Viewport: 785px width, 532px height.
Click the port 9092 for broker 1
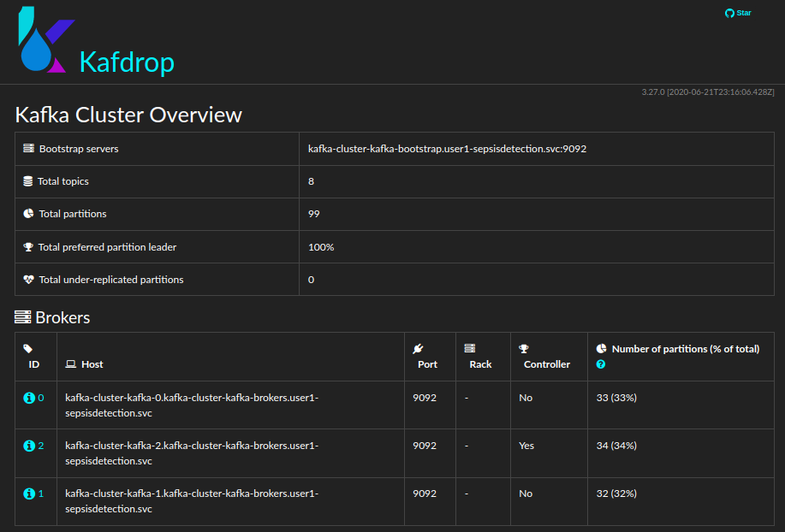425,494
